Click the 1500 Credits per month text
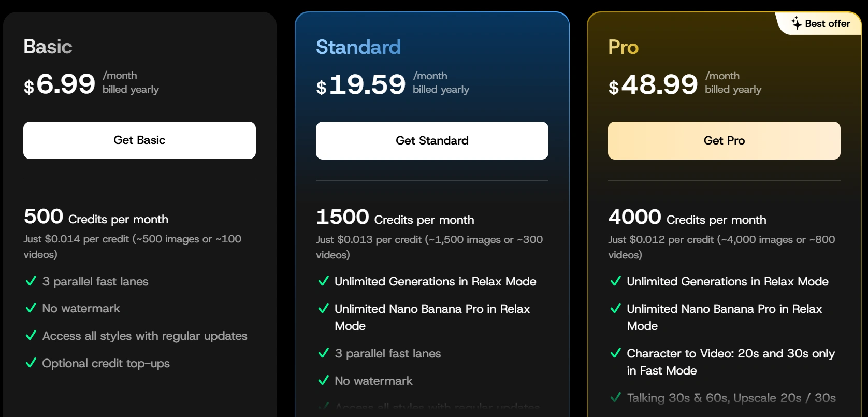This screenshot has height=417, width=868. (395, 218)
